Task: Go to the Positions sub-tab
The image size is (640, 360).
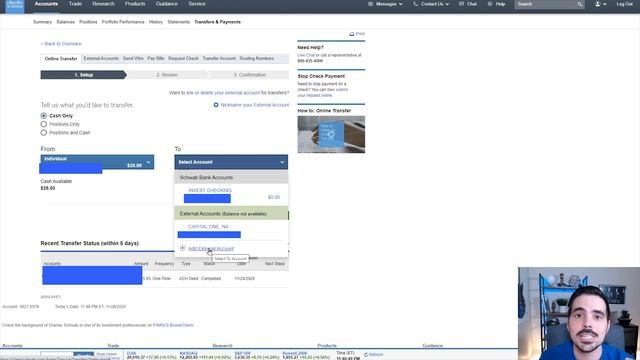Action: (x=88, y=22)
